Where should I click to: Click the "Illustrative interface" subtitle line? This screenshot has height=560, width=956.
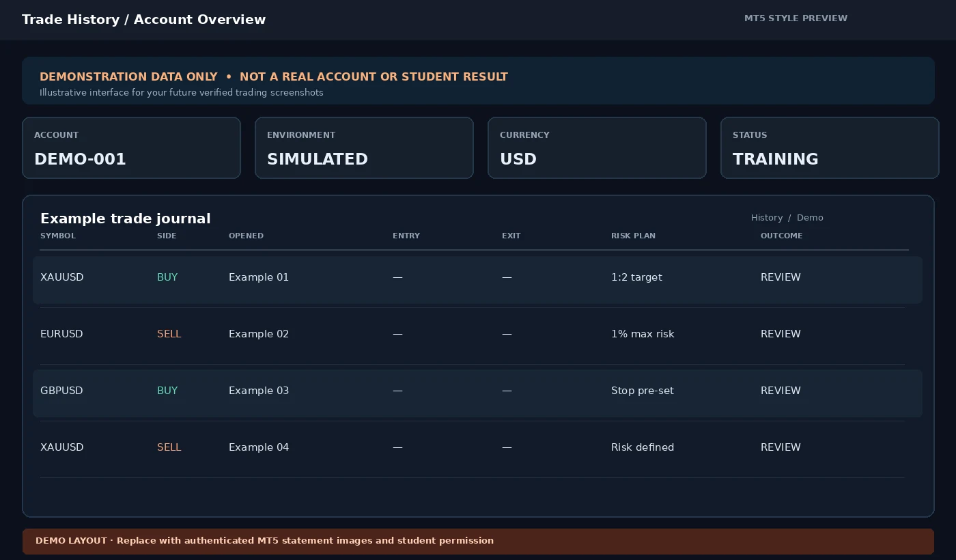point(182,93)
